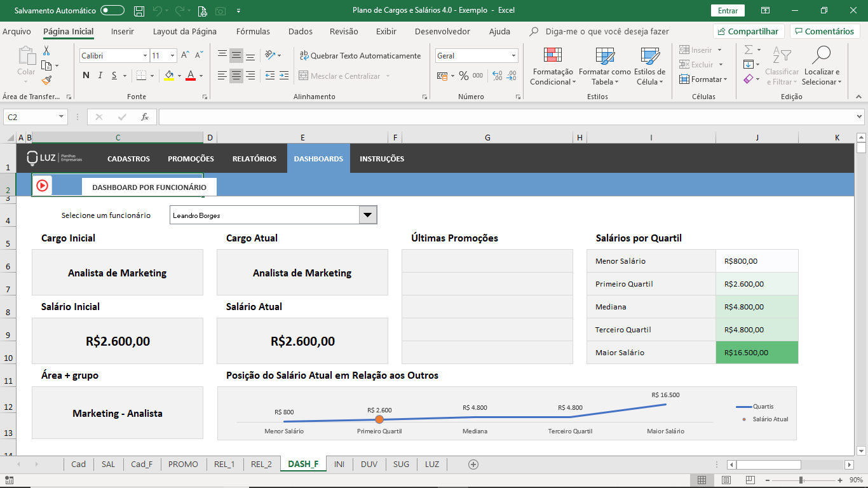Open Estilos de Célula styles
Viewport: 868px width, 488px height.
tap(649, 66)
